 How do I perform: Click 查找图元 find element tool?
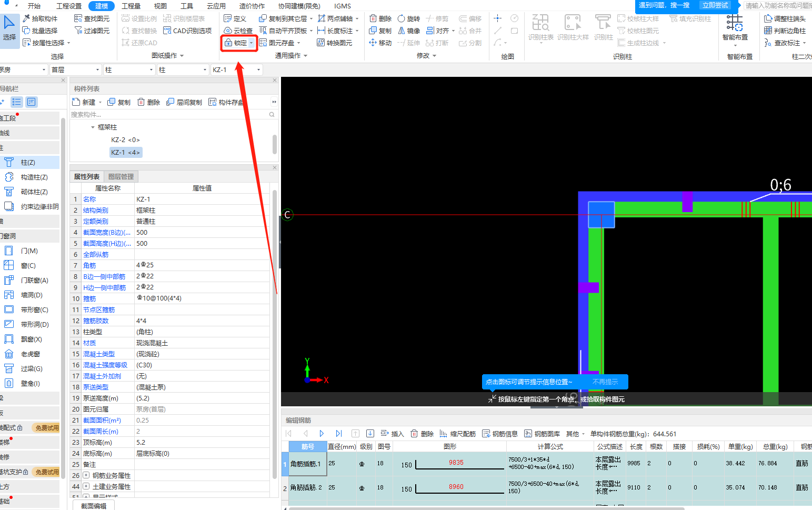(x=92, y=18)
